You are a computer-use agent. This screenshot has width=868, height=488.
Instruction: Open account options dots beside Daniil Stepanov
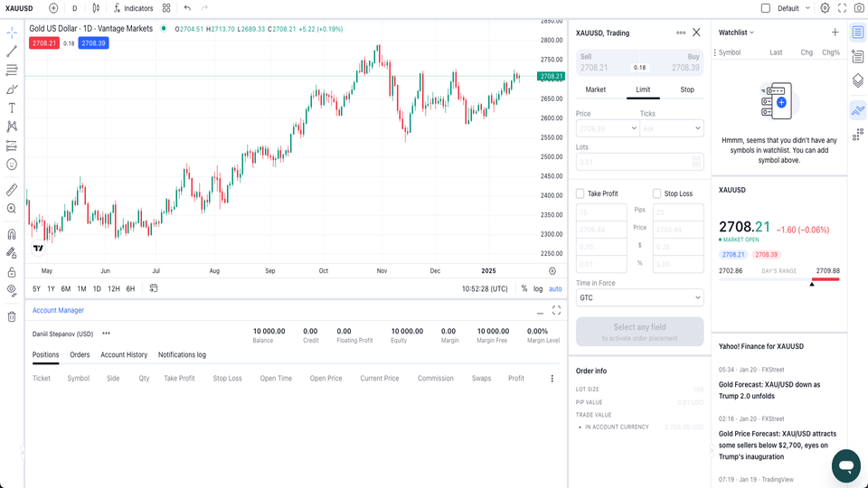click(107, 333)
